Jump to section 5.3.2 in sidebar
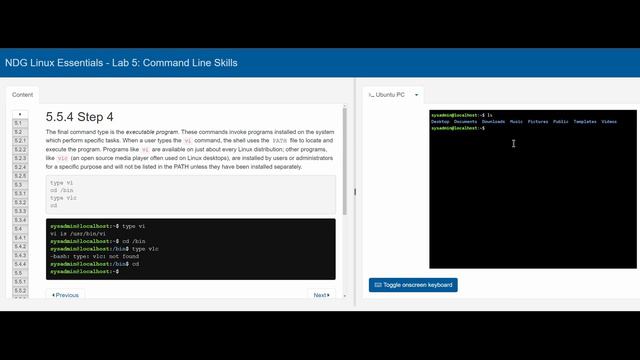Screen dimensions: 640x360 [x=20, y=202]
